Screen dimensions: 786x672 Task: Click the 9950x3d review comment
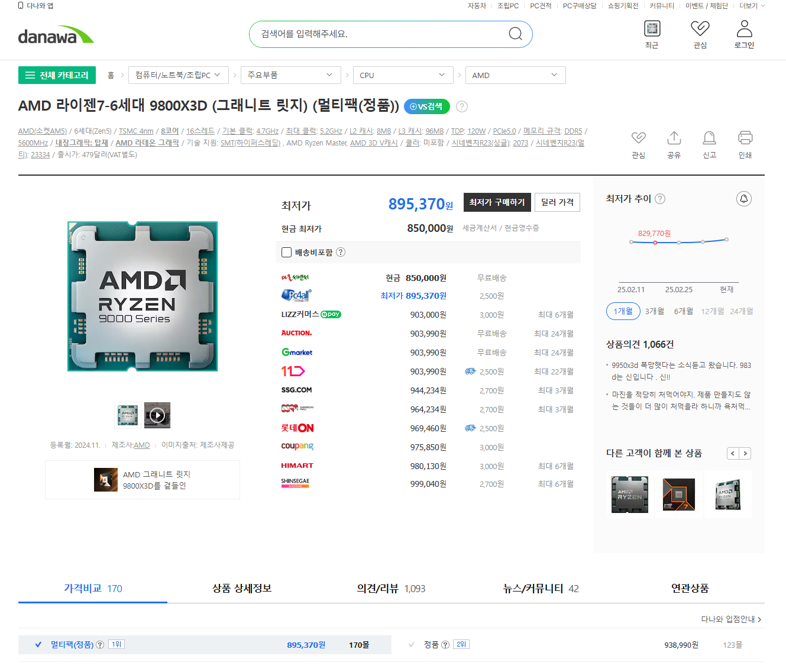(681, 371)
